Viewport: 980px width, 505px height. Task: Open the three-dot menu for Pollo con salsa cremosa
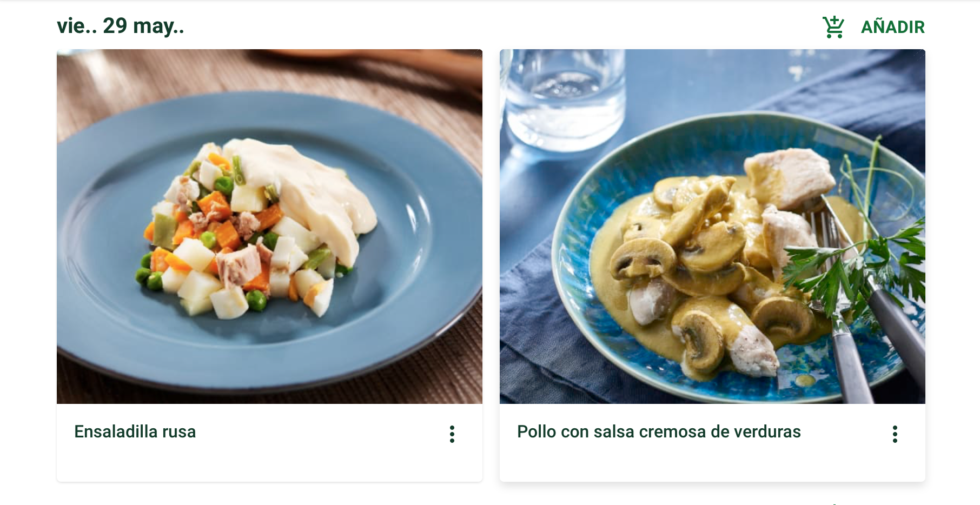pyautogui.click(x=895, y=434)
